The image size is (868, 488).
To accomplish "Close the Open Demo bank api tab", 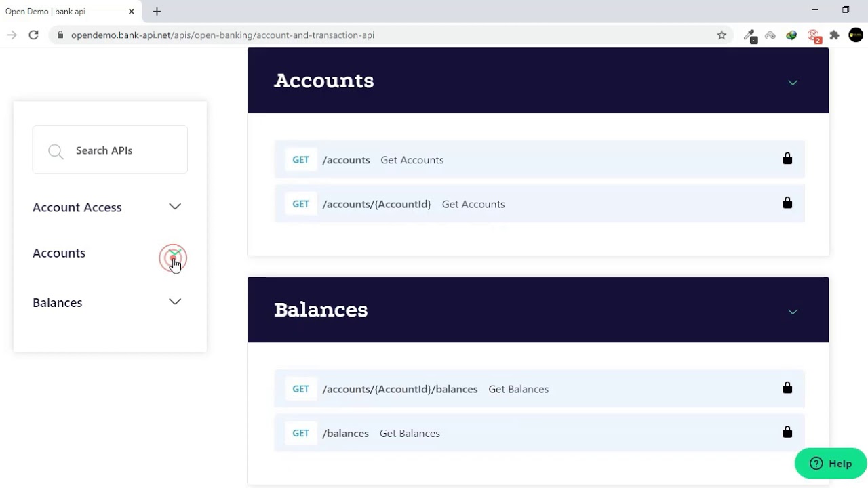I will tap(132, 12).
